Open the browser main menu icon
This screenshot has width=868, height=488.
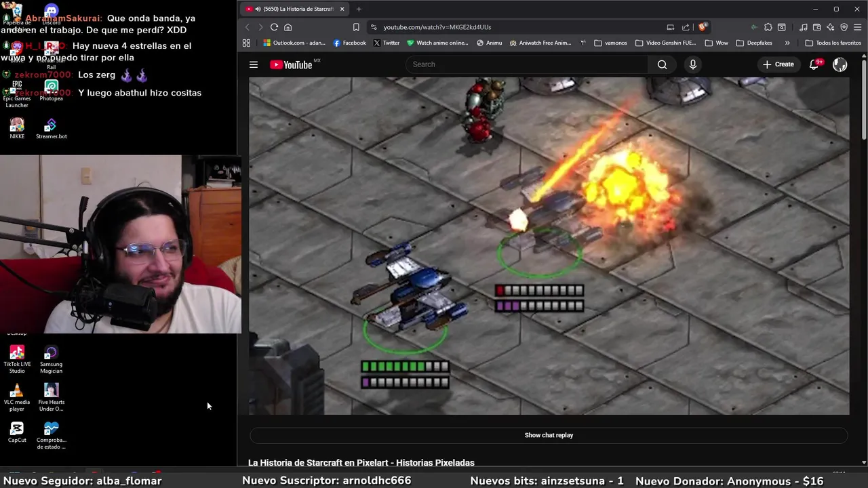coord(858,27)
